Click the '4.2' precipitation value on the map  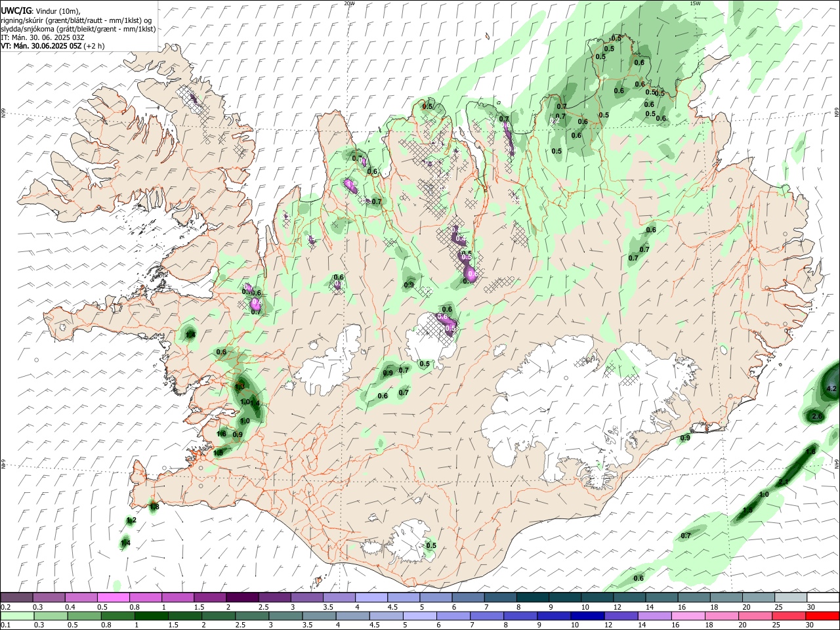831,389
